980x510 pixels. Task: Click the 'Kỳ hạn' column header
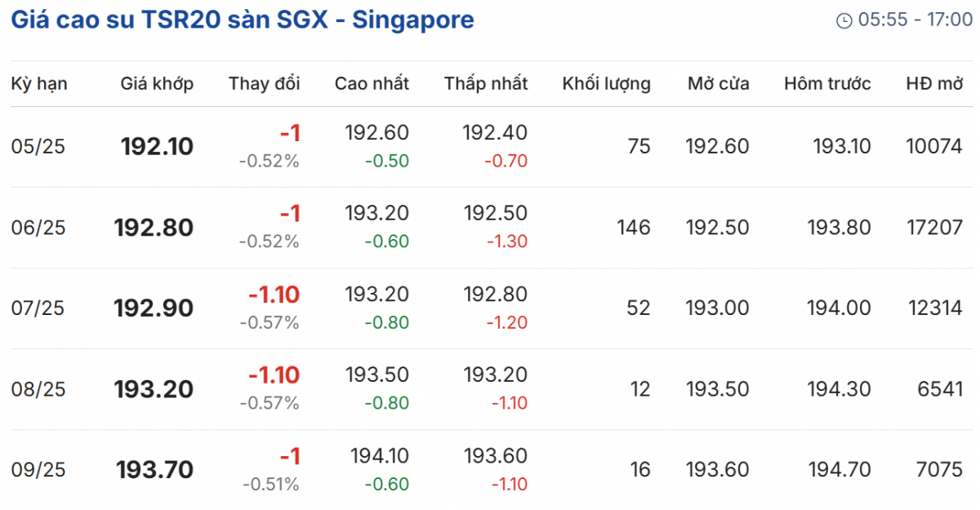tap(39, 83)
